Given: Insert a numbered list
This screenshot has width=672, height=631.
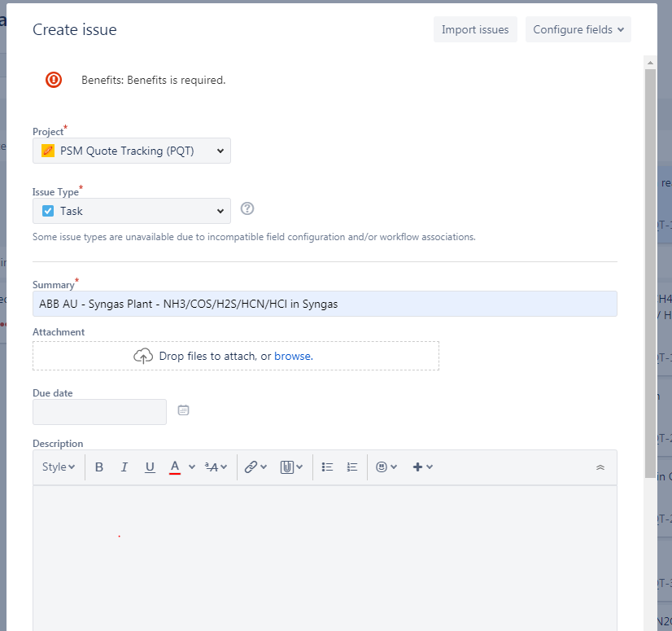Looking at the screenshot, I should (x=352, y=467).
